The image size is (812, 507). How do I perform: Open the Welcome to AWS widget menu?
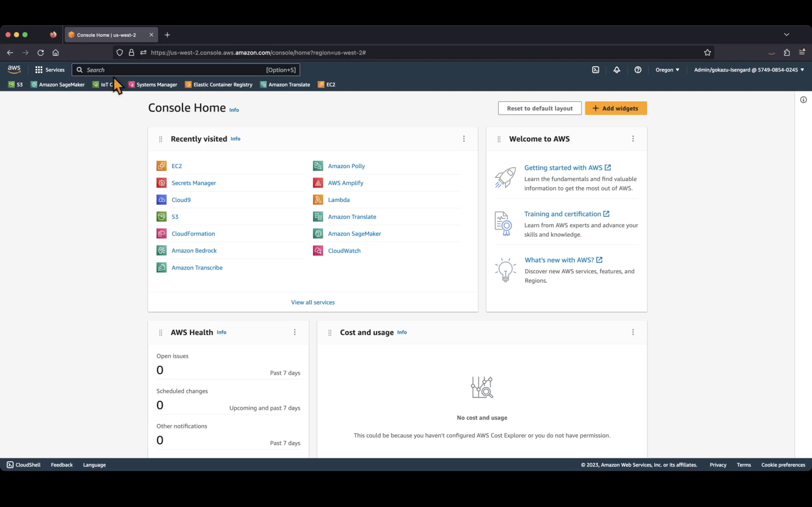click(632, 139)
